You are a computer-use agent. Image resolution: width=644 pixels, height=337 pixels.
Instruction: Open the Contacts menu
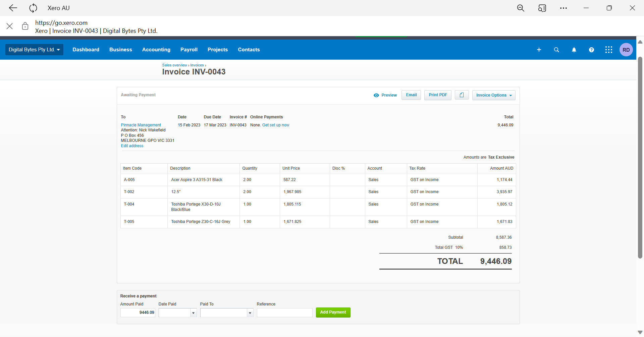coord(249,50)
